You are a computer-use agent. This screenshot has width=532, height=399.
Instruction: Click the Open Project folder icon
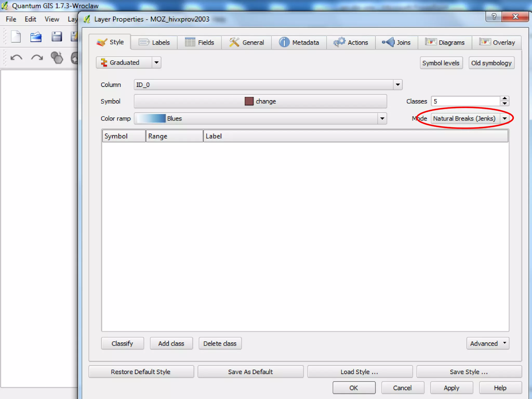(36, 37)
